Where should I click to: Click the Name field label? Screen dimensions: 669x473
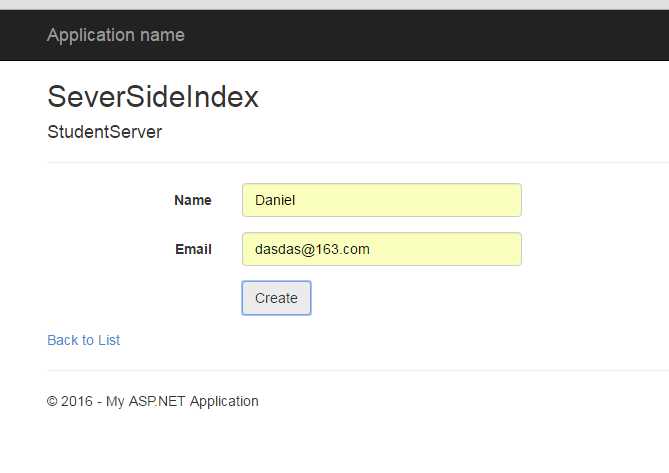[192, 200]
